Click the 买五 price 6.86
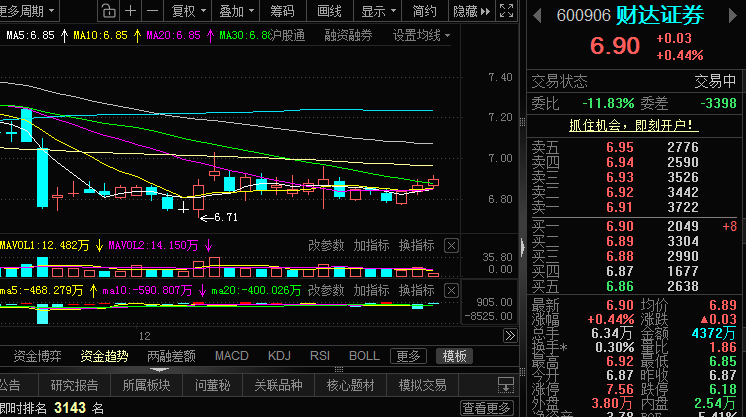The image size is (746, 417). click(620, 286)
